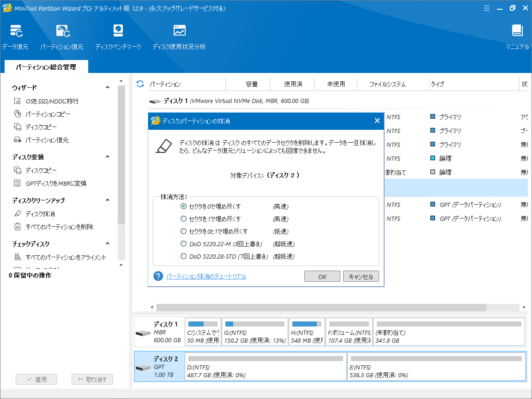Collapse the ディスククリーンアップ section
Screen dimensions: 532x399
point(108,200)
